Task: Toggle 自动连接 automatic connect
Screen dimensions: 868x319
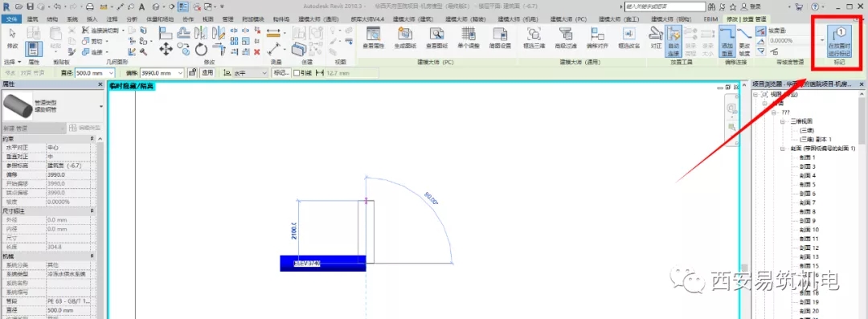Action: click(x=674, y=42)
